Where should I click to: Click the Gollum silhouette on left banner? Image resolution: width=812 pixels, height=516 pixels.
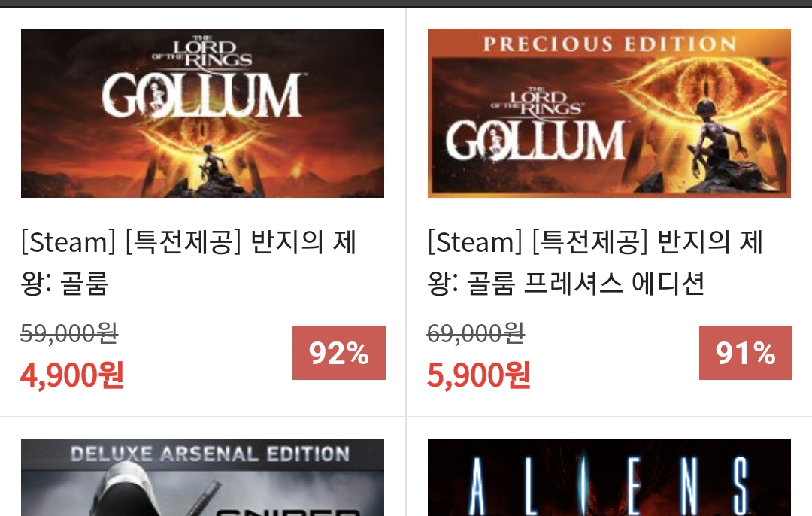point(211,162)
